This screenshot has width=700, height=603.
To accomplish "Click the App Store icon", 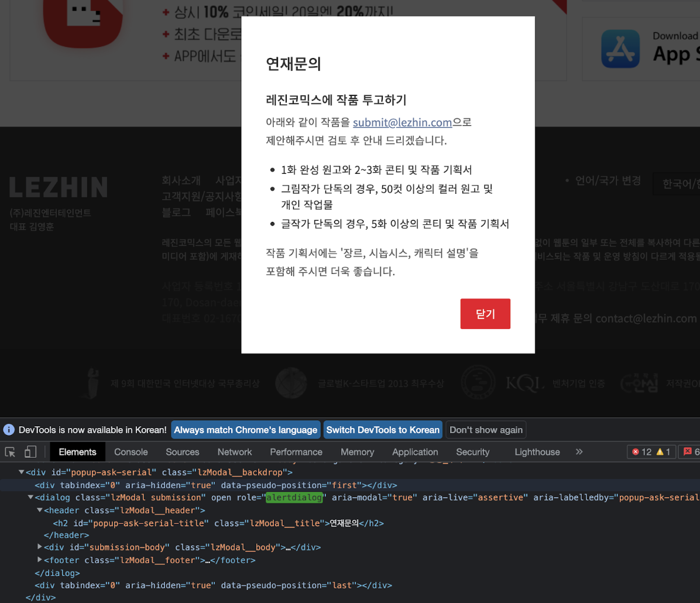I will tap(620, 49).
